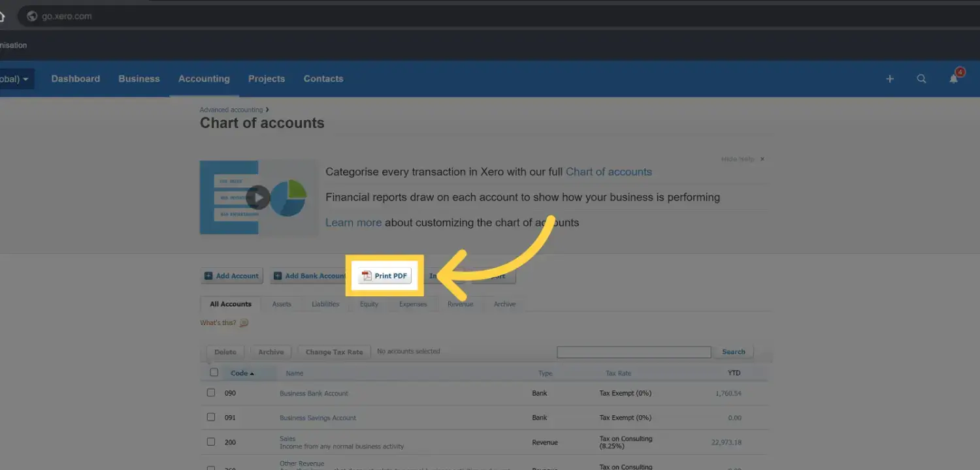Open the Business menu
This screenshot has width=980, height=470.
click(139, 79)
